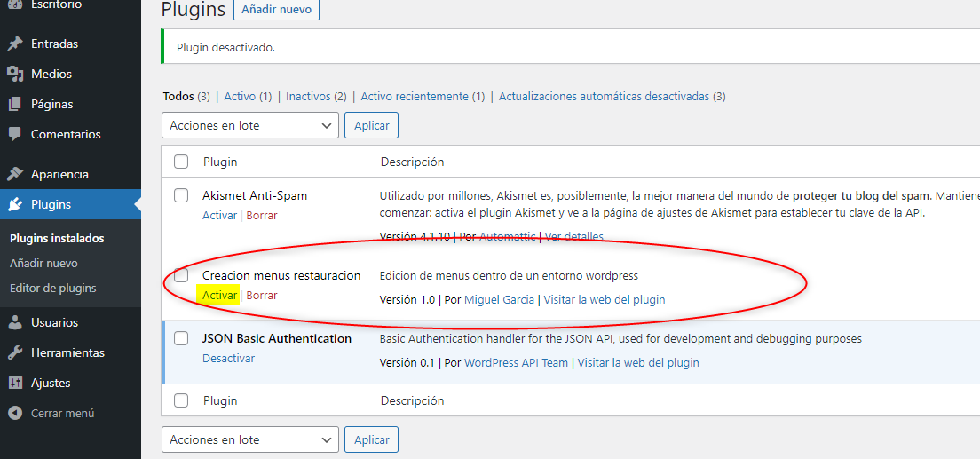Click Borrar under Akismet Anti-Spam
Viewport: 980px width, 459px height.
pos(262,215)
